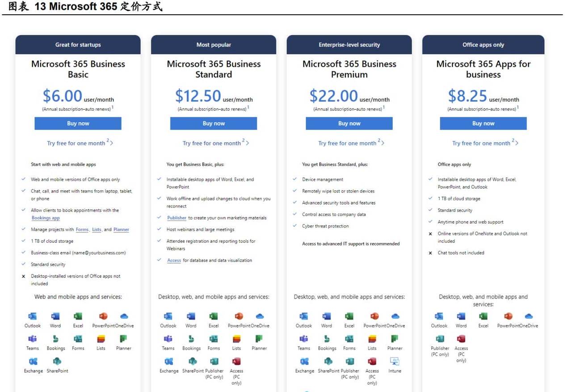The height and width of the screenshot is (392, 572).
Task: Select the Publisher (PC only) icon under Business Premium
Action: point(349,361)
